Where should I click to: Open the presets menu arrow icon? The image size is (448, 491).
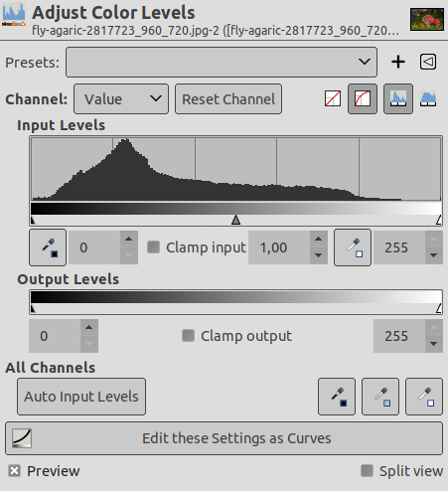tap(428, 62)
